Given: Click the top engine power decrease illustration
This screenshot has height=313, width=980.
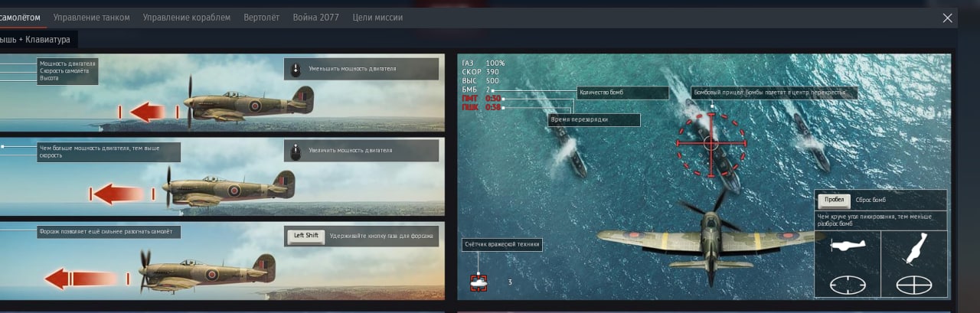Looking at the screenshot, I should (x=221, y=92).
